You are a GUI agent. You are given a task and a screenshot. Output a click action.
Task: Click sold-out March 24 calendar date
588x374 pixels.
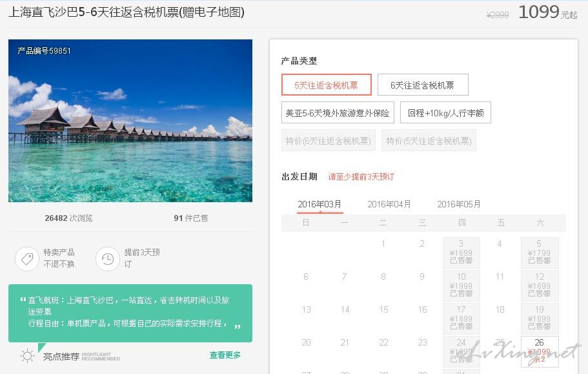pos(461,351)
